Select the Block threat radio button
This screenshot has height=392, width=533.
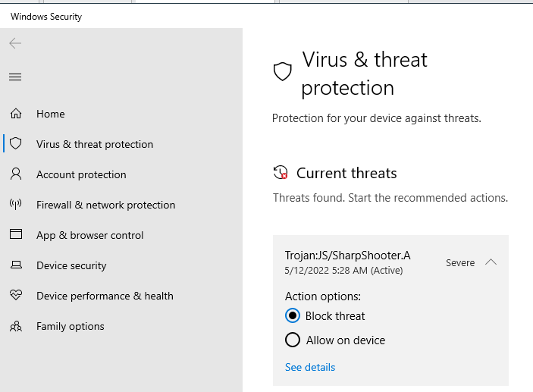pyautogui.click(x=293, y=315)
